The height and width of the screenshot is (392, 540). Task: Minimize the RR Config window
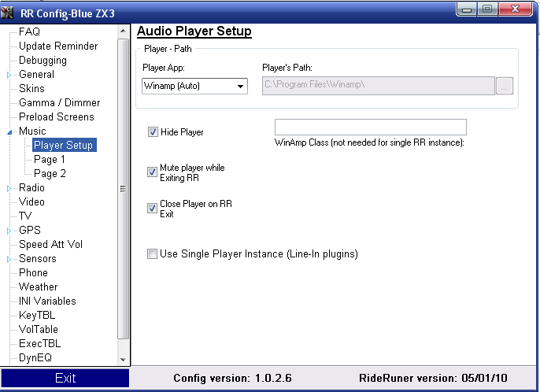click(467, 9)
